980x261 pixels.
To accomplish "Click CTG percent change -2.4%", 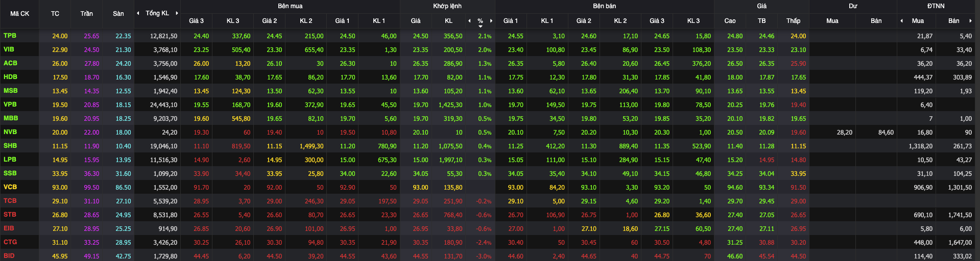I will [484, 243].
